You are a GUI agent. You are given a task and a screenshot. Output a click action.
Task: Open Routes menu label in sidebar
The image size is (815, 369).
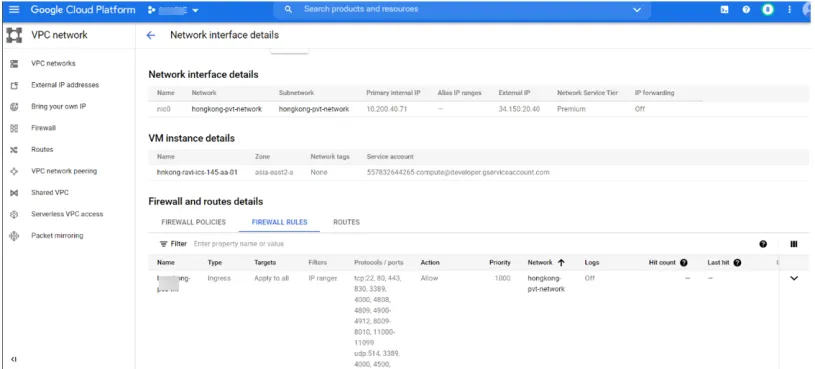[42, 149]
